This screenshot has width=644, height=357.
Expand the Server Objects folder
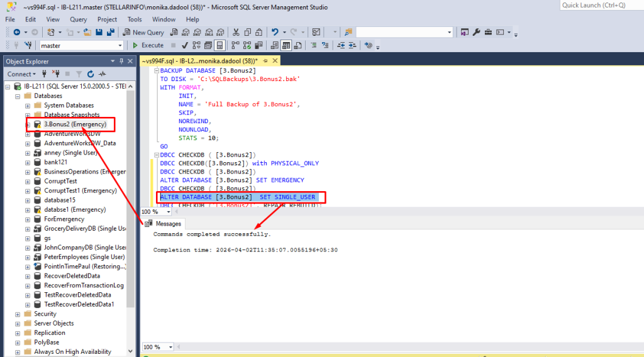[18, 324]
